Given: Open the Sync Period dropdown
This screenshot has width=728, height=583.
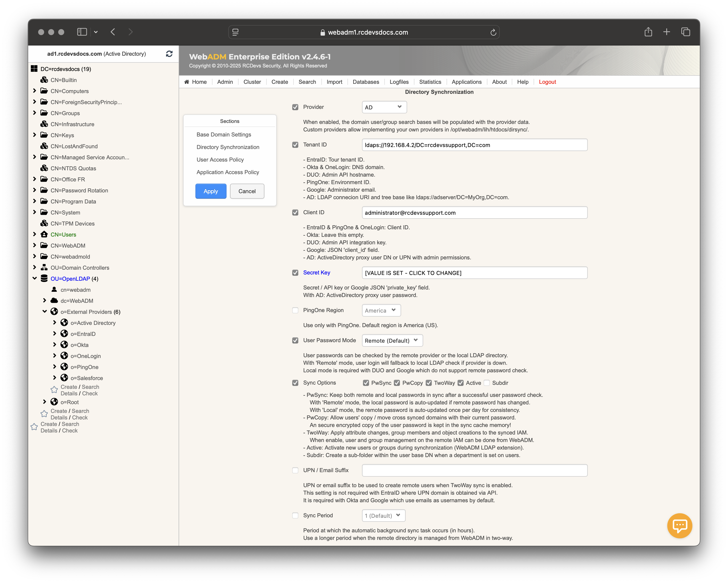Looking at the screenshot, I should pos(383,516).
